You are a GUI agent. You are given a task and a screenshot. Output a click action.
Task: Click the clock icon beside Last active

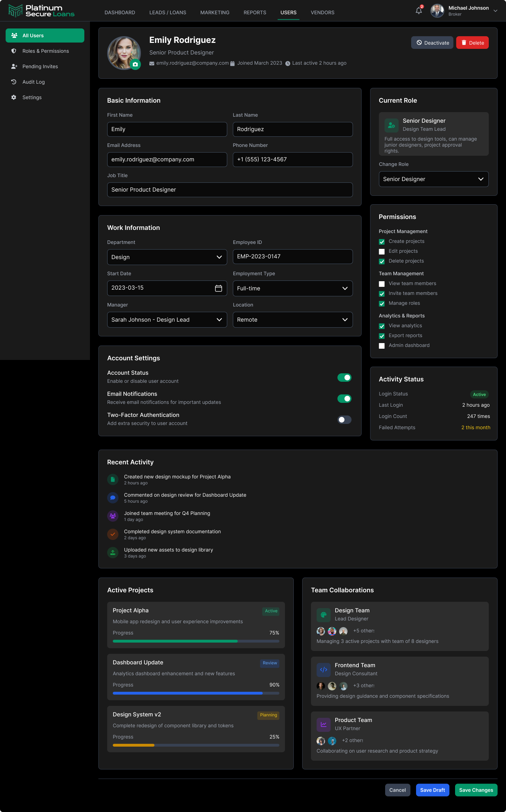288,63
